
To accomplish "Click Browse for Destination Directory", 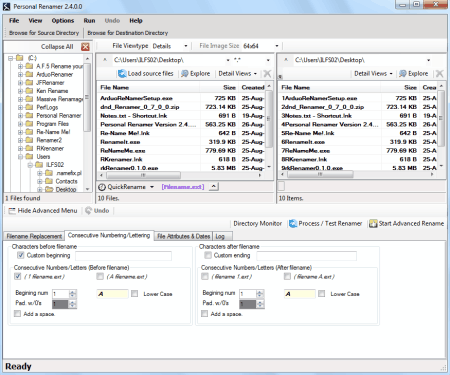I will (x=128, y=33).
